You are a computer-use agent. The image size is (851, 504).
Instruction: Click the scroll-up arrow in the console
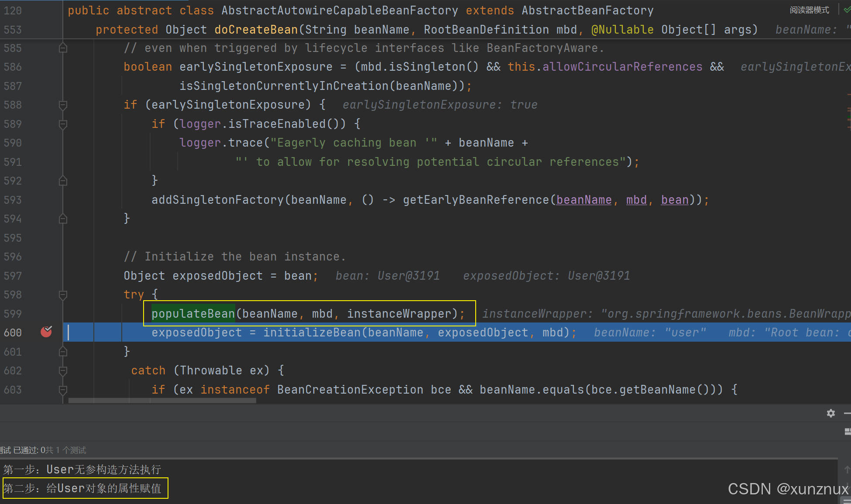coord(847,470)
